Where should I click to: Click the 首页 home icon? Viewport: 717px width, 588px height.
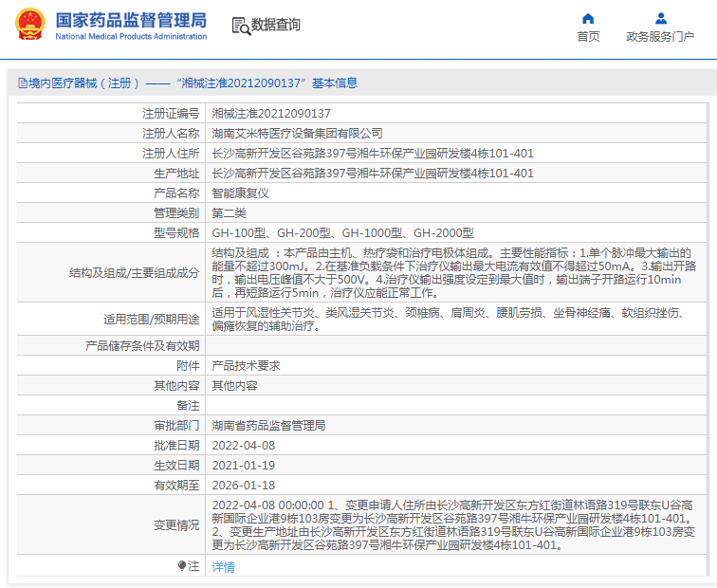pyautogui.click(x=588, y=18)
